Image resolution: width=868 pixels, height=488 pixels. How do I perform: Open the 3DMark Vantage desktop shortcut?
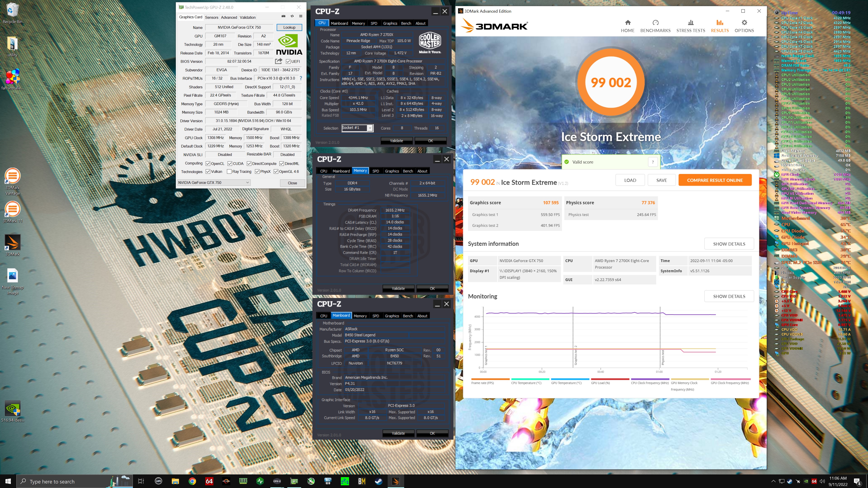[12, 182]
